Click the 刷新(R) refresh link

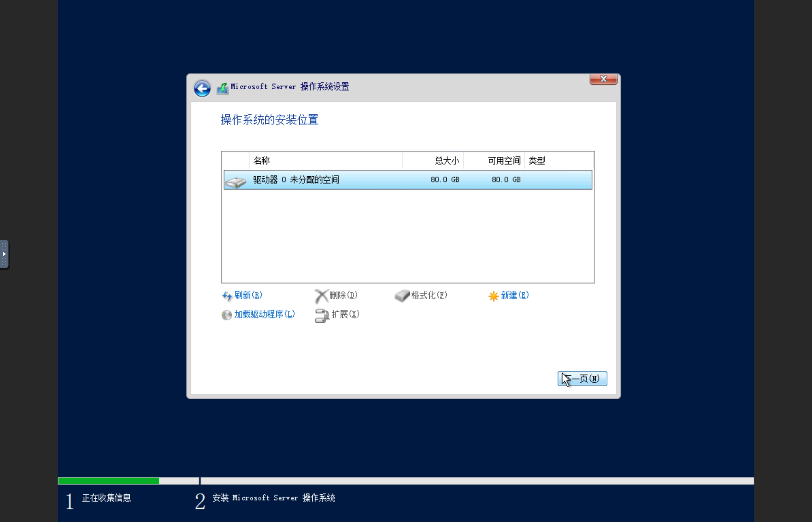click(248, 295)
